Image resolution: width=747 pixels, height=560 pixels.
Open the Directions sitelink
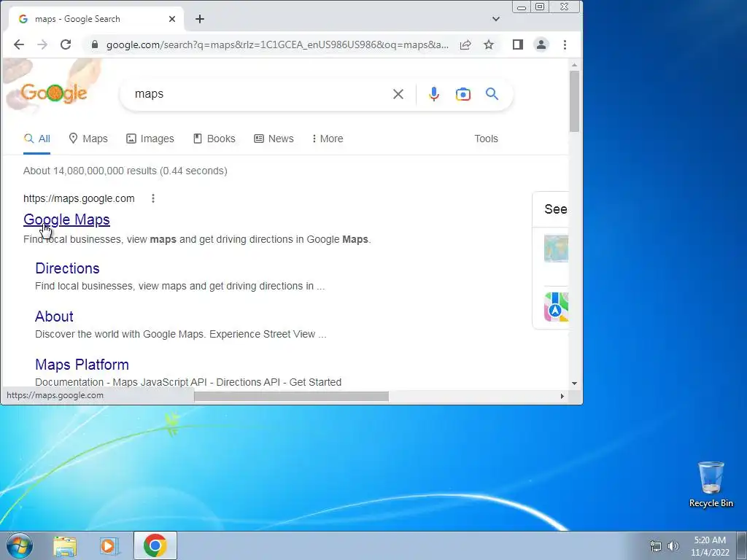coord(67,268)
